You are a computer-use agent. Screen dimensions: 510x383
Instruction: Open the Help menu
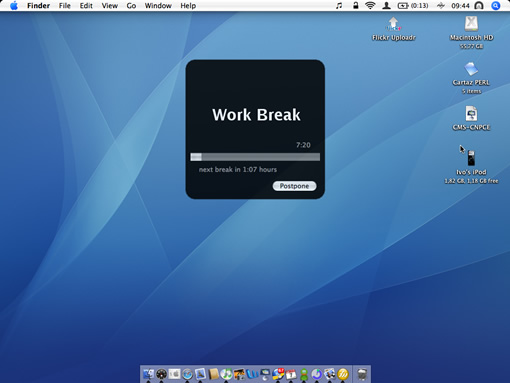click(x=188, y=6)
